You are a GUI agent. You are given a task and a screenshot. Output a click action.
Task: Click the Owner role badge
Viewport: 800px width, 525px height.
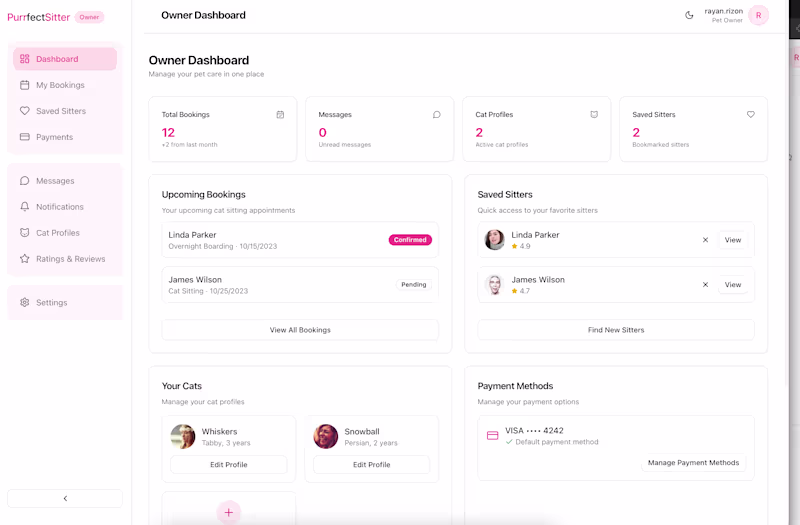89,17
